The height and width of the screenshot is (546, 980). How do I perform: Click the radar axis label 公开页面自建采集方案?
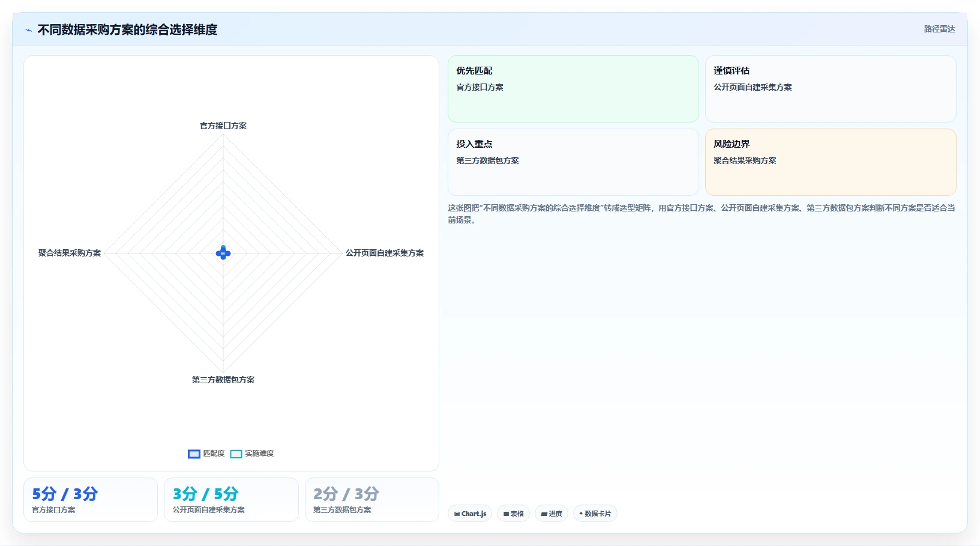[385, 253]
